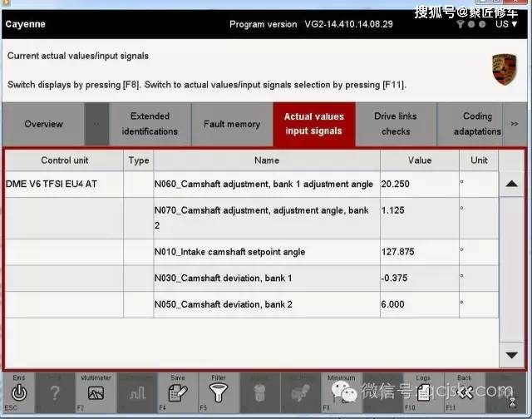This screenshot has width=532, height=419.
Task: Click the Name column header
Action: [x=267, y=160]
